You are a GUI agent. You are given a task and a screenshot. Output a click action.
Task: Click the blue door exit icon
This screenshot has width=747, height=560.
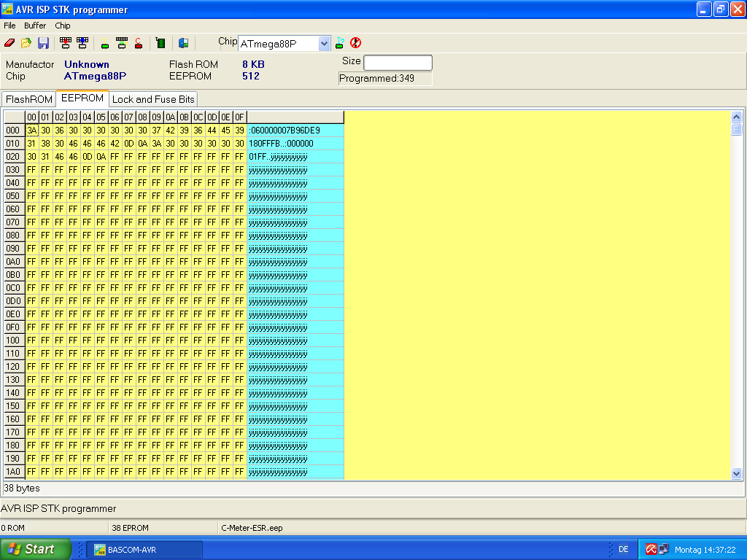tap(183, 43)
